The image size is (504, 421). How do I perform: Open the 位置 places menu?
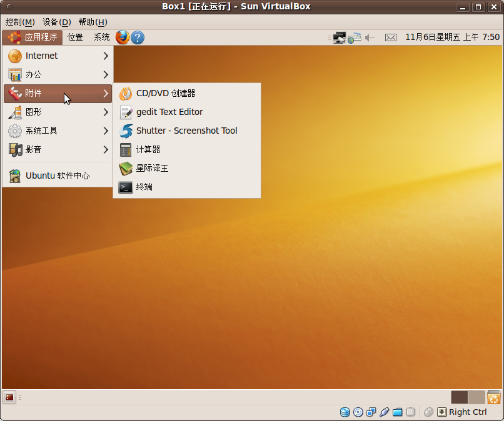pyautogui.click(x=75, y=37)
